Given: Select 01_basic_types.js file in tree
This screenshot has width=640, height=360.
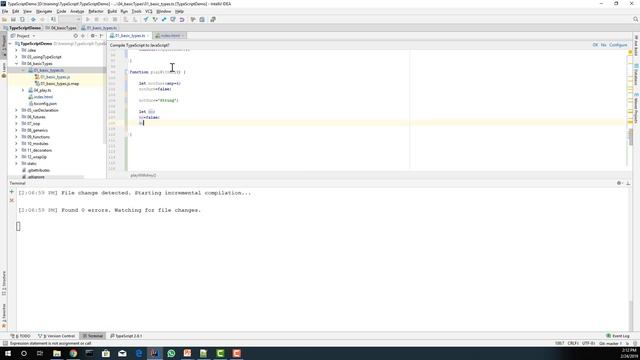Looking at the screenshot, I should pyautogui.click(x=52, y=77).
